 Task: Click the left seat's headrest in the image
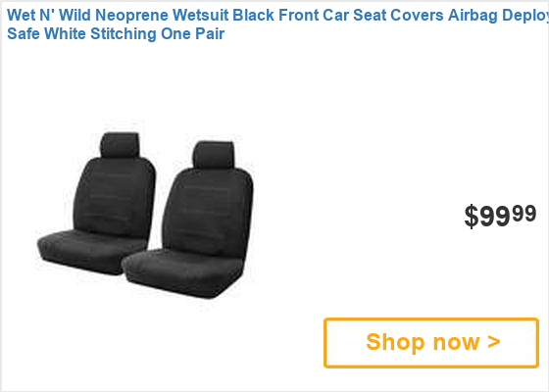coord(120,145)
